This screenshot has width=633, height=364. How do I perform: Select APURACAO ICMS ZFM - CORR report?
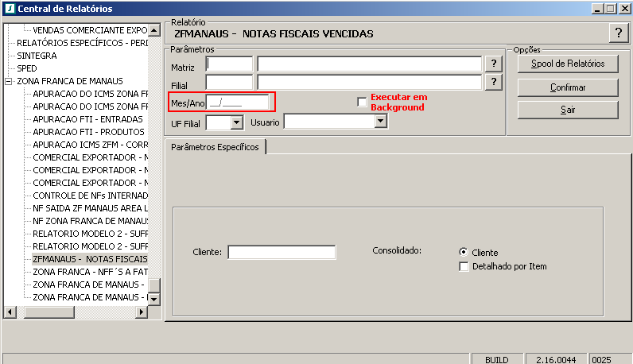coord(91,145)
